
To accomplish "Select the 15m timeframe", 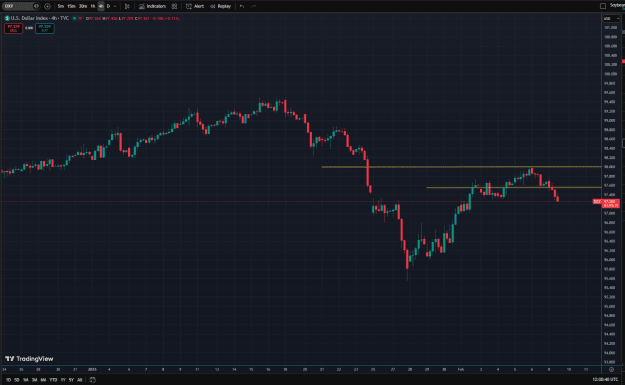I will [x=71, y=6].
